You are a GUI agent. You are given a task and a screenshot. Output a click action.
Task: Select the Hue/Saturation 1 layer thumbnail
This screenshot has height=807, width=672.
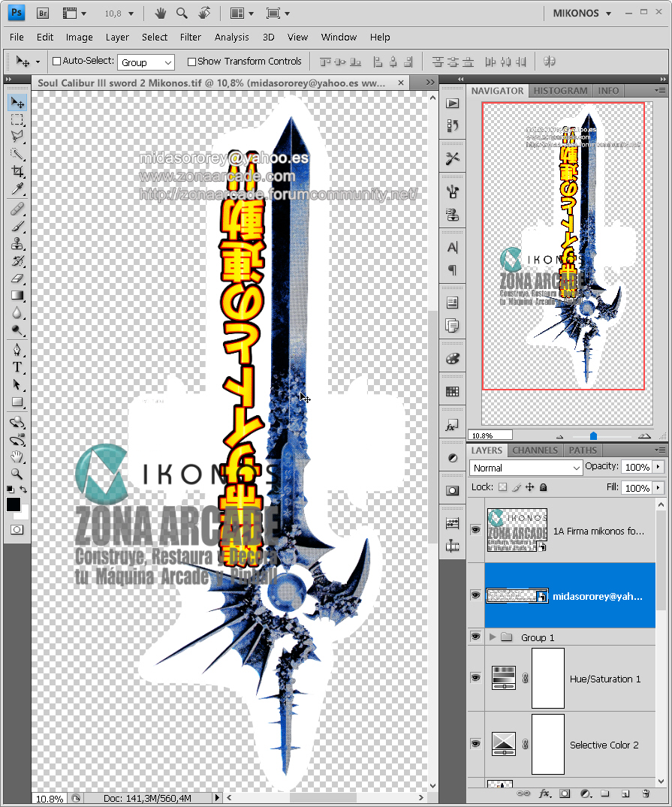(x=504, y=678)
